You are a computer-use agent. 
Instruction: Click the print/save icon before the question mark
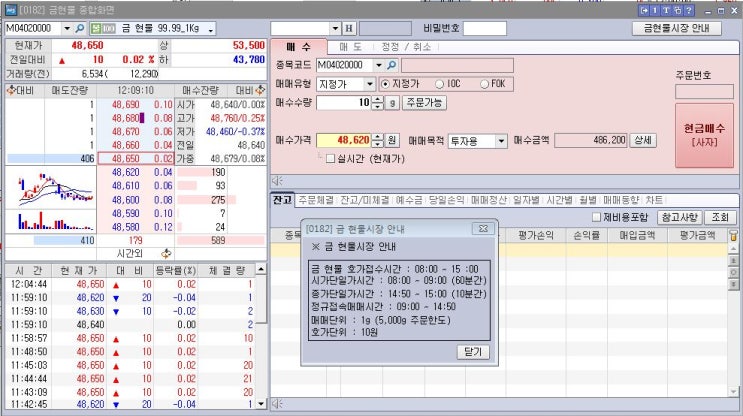tap(677, 10)
